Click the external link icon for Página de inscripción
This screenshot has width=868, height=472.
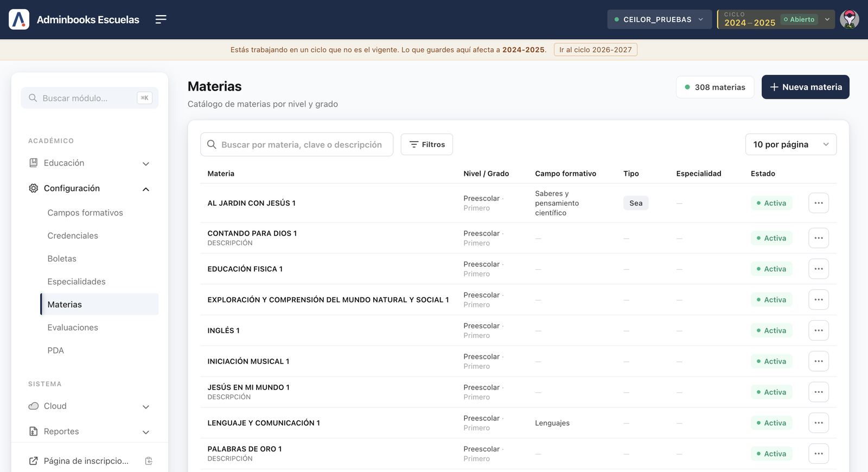pos(34,461)
